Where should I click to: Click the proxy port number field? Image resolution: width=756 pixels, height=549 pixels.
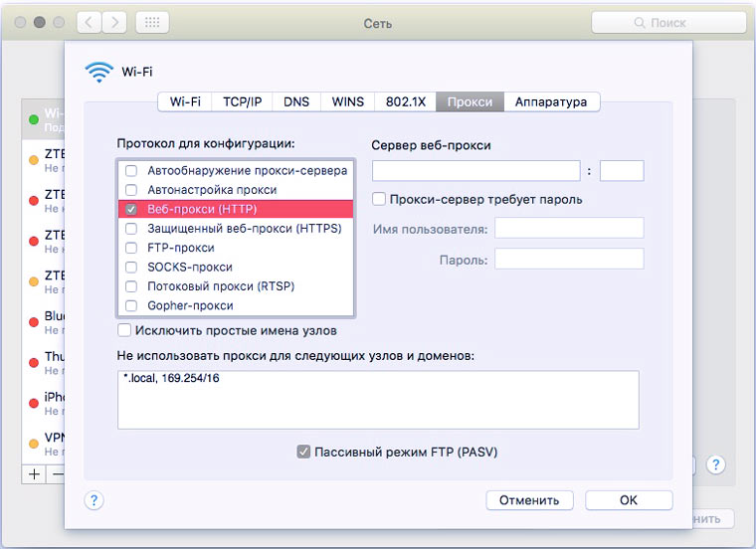[x=622, y=171]
